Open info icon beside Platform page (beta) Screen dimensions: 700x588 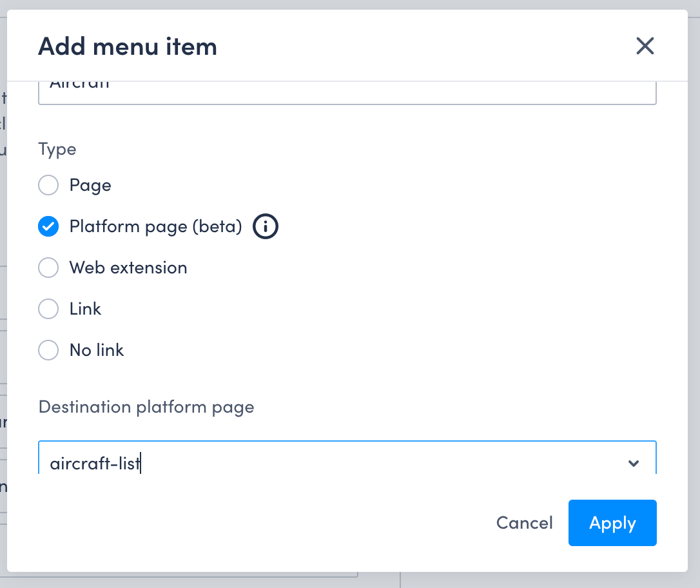tap(265, 226)
